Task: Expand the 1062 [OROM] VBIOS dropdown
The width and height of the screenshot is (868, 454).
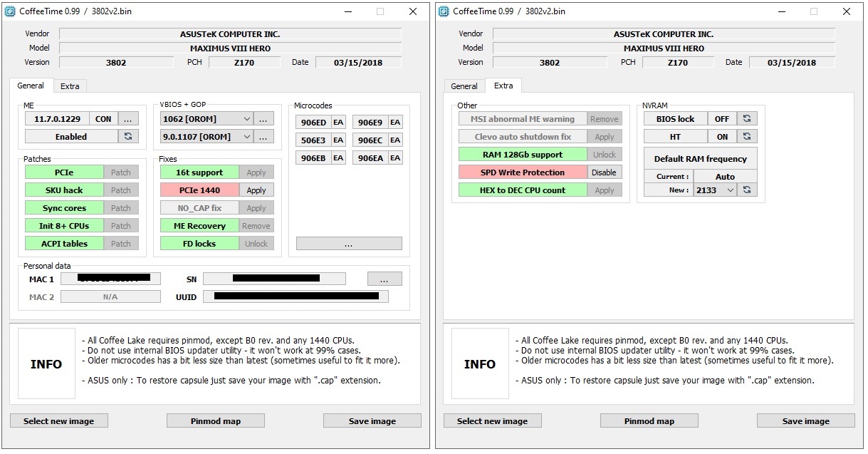Action: pyautogui.click(x=246, y=118)
